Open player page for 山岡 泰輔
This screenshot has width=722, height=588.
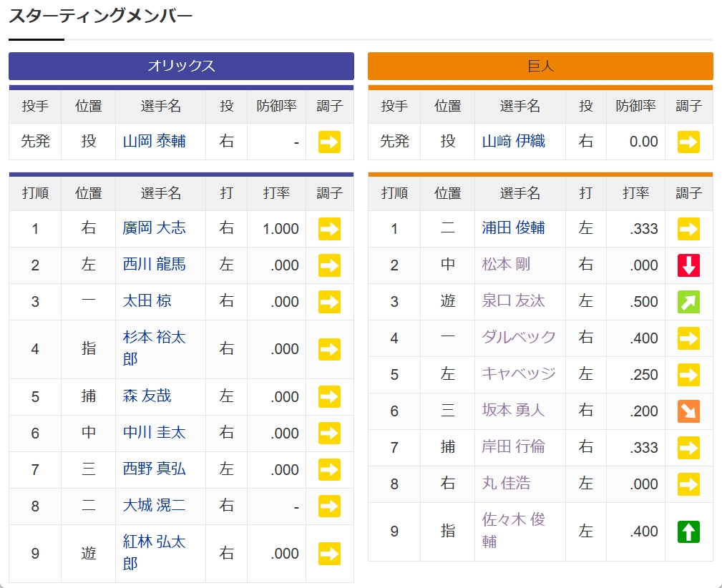(x=154, y=142)
